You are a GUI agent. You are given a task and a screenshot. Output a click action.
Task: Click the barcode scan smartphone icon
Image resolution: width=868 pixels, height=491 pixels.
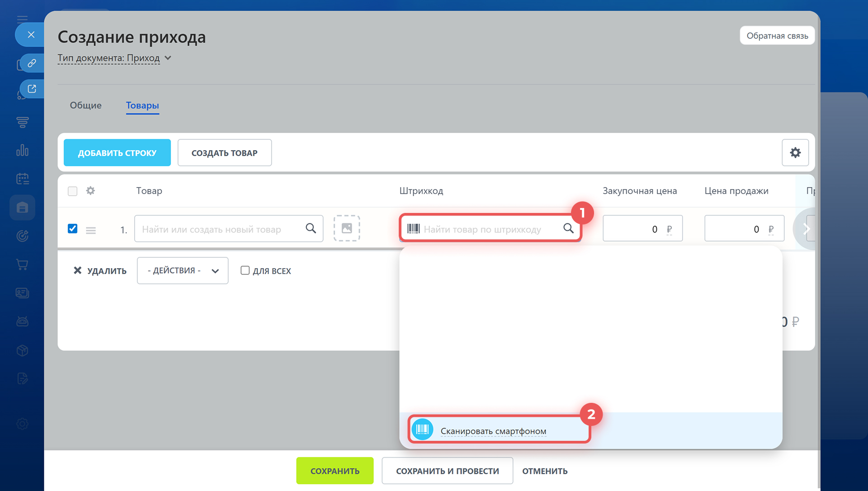point(423,430)
